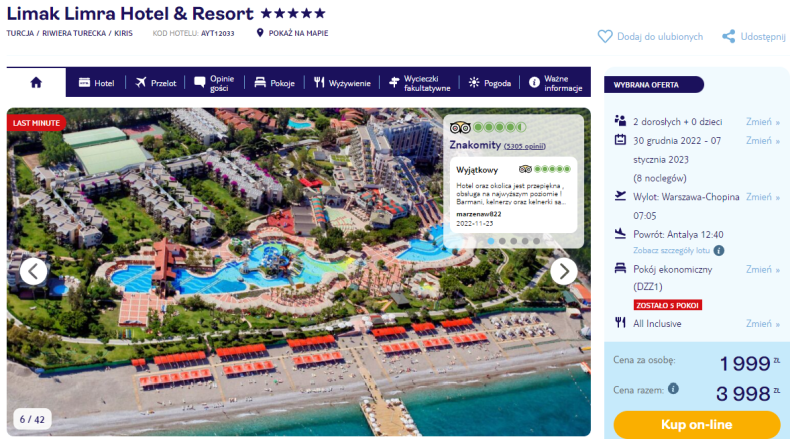Select the first review carousel dot
790x439 pixels.
(491, 241)
